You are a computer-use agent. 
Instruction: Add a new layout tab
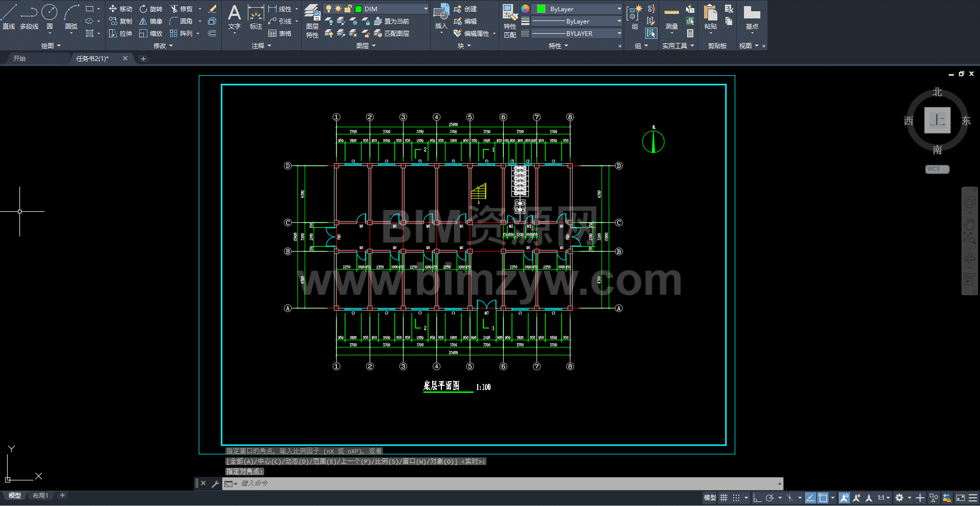coord(62,495)
